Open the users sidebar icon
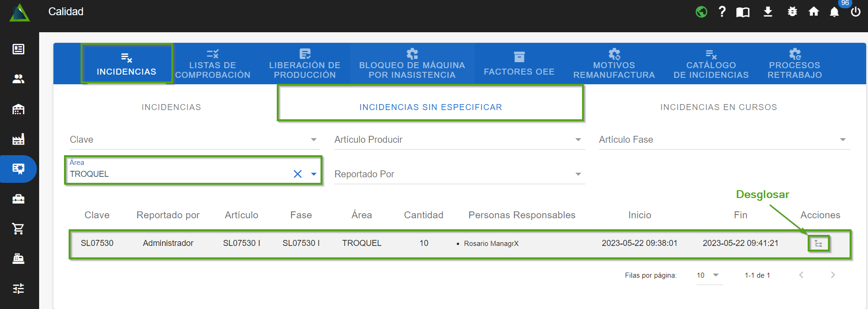Viewport: 868px width, 309px height. (x=18, y=79)
